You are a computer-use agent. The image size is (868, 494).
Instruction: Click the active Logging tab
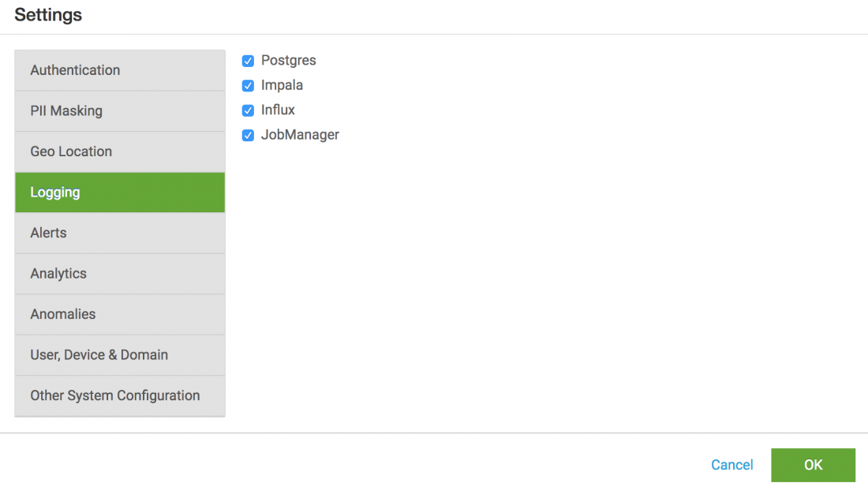(x=120, y=193)
